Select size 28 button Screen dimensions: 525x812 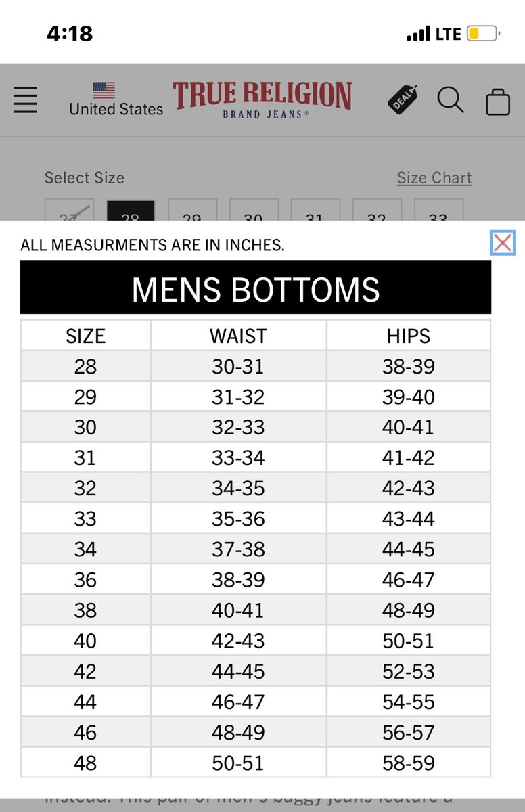131,210
